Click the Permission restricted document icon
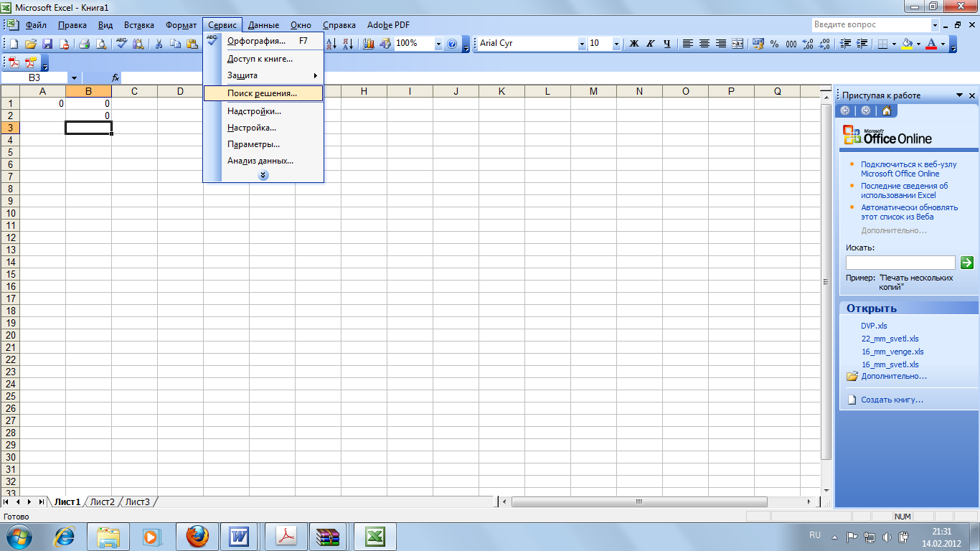Screen dimensions: 980x551 click(65, 44)
